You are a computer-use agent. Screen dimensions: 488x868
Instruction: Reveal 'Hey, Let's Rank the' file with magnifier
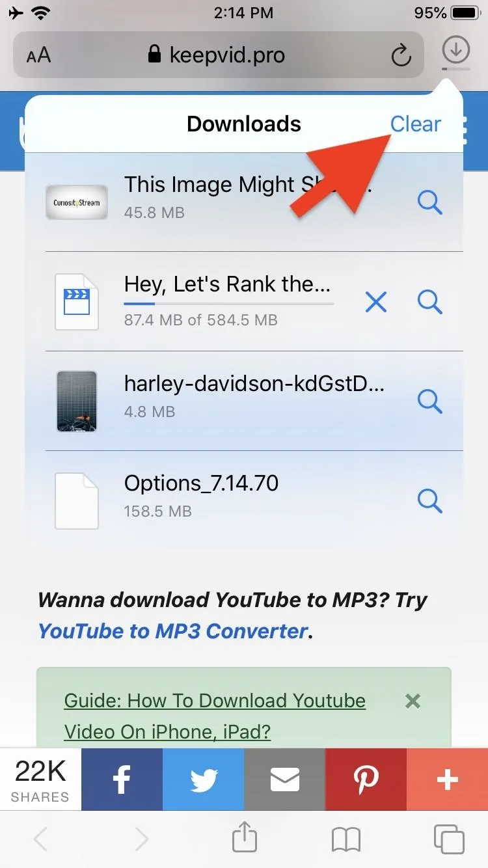[x=429, y=301]
